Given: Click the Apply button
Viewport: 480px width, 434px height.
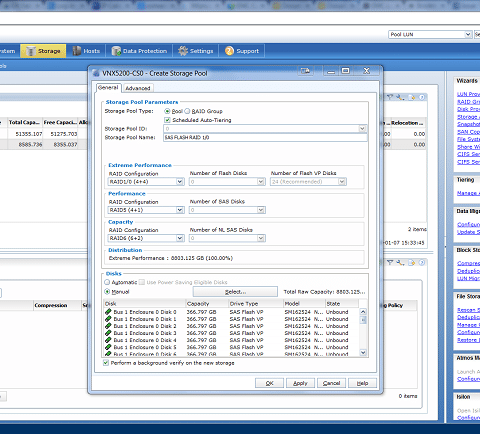Looking at the screenshot, I should (300, 383).
